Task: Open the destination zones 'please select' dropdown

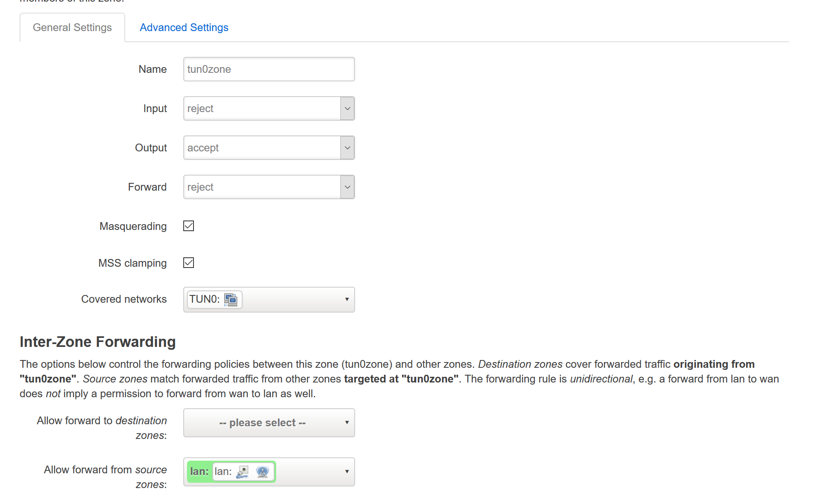Action: click(269, 423)
